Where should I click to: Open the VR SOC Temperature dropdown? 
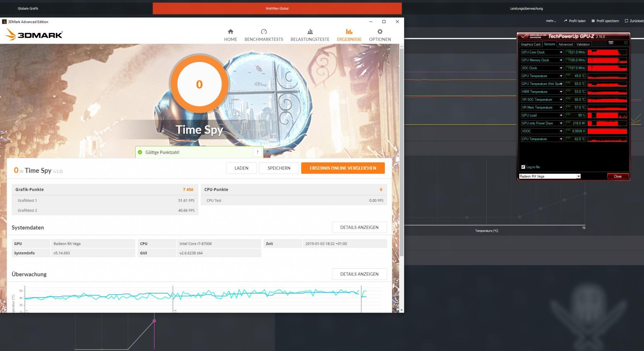561,100
